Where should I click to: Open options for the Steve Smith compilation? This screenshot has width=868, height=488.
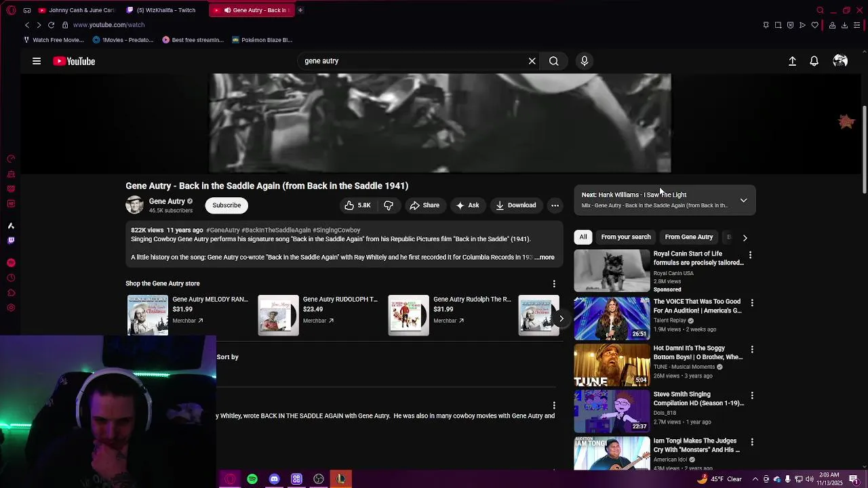pos(751,396)
